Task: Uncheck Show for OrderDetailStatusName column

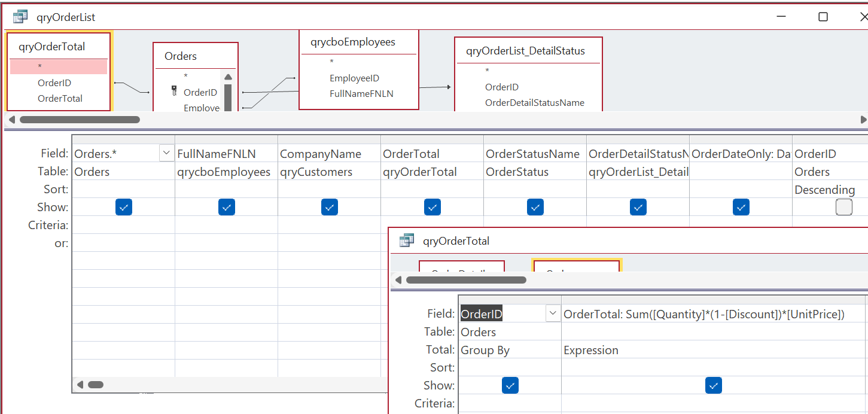Action: 638,207
